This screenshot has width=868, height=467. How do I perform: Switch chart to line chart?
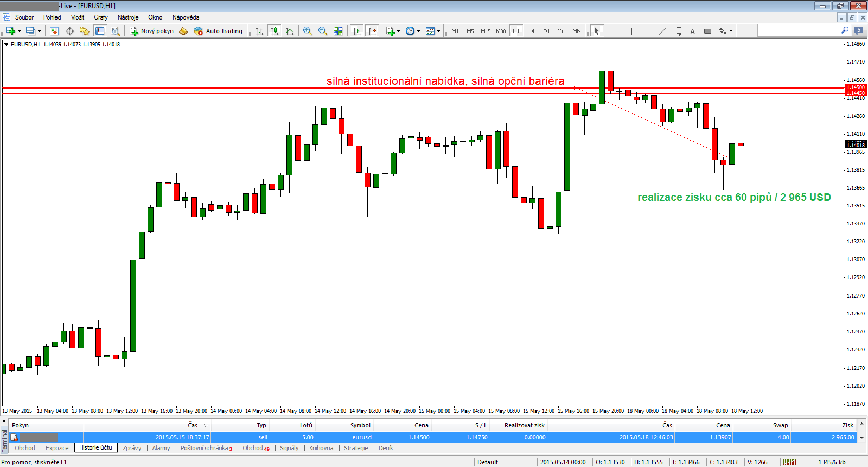tap(290, 31)
